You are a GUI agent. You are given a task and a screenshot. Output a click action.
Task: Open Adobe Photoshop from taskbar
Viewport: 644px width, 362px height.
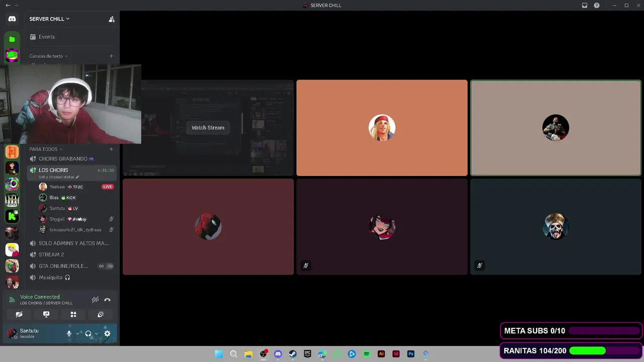(411, 354)
